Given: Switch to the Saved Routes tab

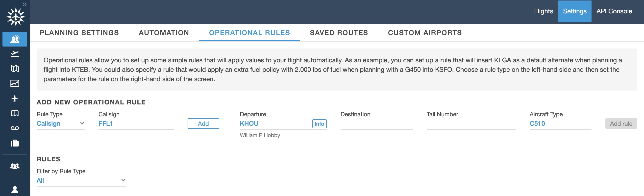Looking at the screenshot, I should coord(339,33).
